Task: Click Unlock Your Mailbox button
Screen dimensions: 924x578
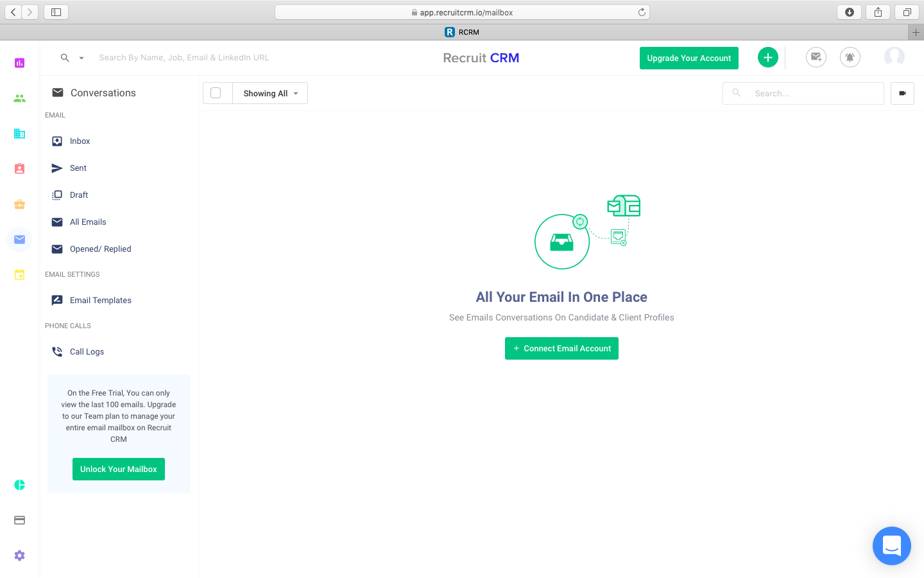Action: 119,469
